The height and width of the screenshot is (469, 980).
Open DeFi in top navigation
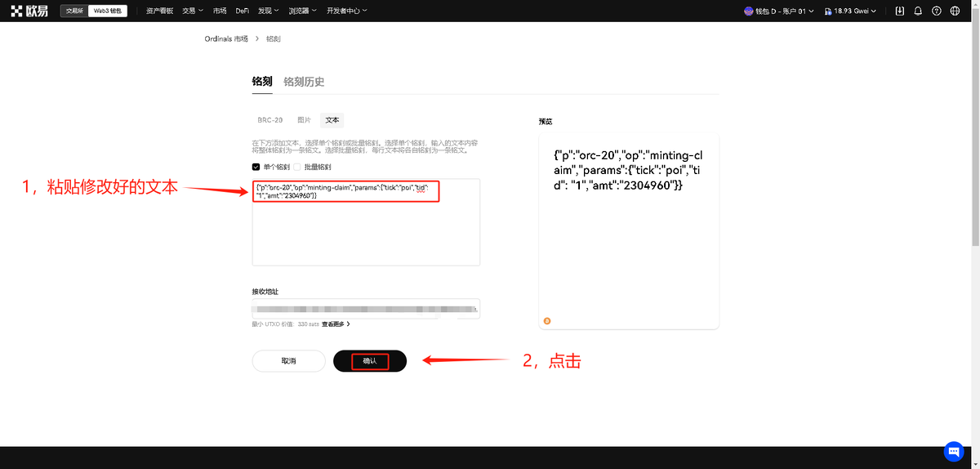[x=243, y=11]
